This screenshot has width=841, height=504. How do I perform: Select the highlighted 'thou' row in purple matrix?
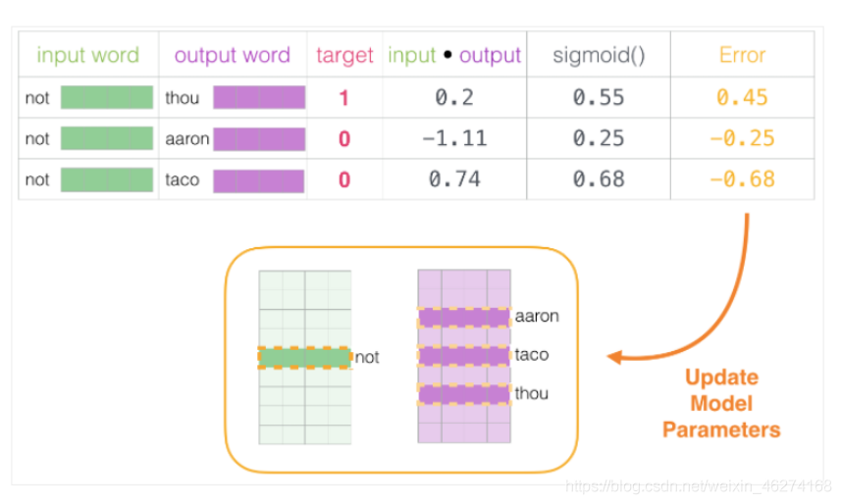[463, 394]
